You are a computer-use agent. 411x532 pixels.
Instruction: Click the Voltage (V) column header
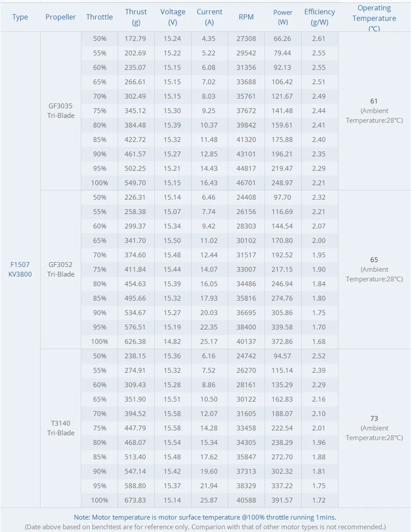173,17
